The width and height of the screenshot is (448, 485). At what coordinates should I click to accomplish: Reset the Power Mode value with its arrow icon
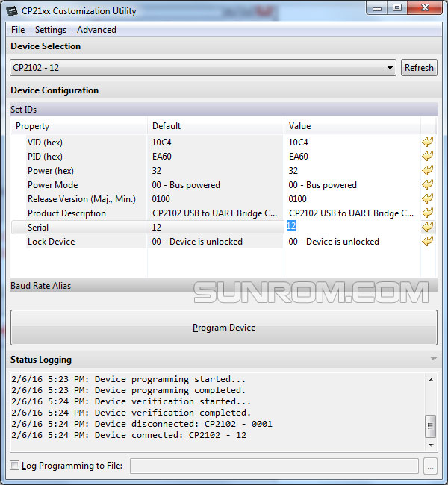pos(428,184)
